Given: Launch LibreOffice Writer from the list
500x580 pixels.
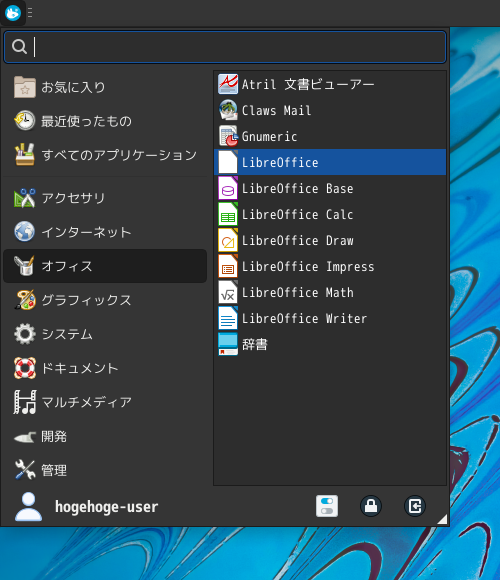Looking at the screenshot, I should point(330,318).
